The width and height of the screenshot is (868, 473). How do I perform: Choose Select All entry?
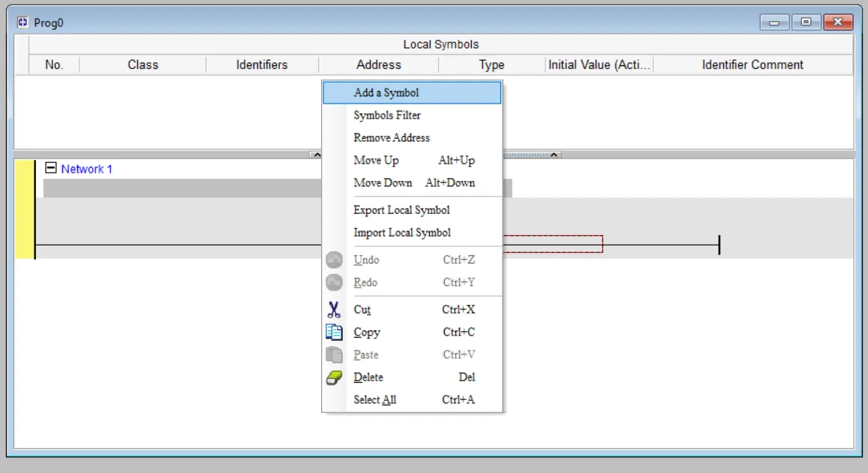click(412, 400)
